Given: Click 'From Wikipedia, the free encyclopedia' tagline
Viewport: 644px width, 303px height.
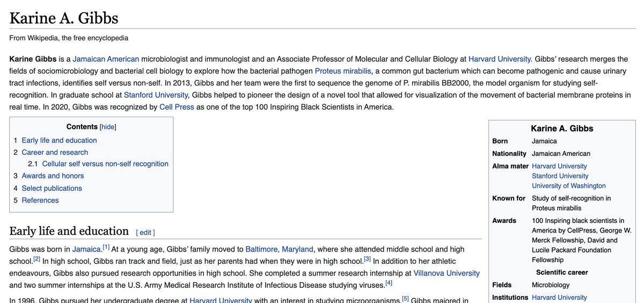Looking at the screenshot, I should [69, 38].
